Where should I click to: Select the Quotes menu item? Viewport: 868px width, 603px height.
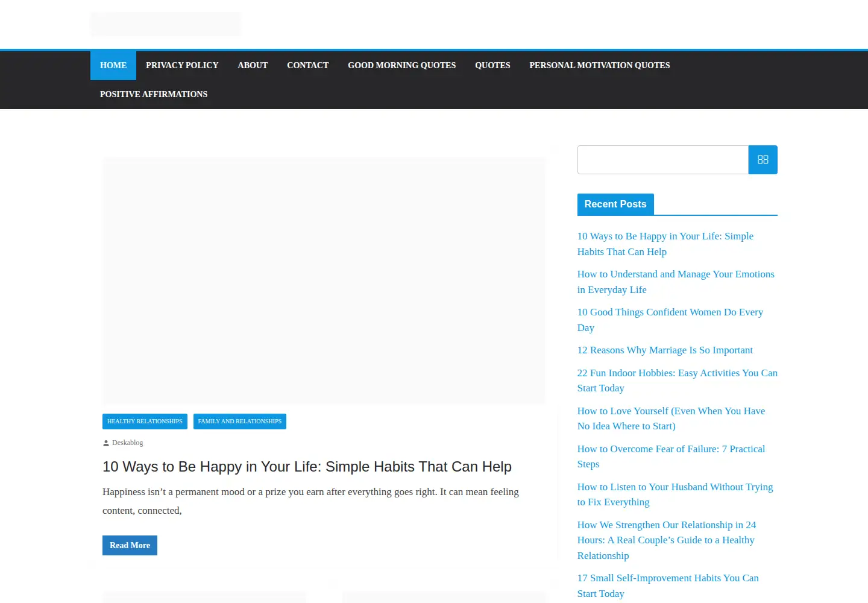492,65
